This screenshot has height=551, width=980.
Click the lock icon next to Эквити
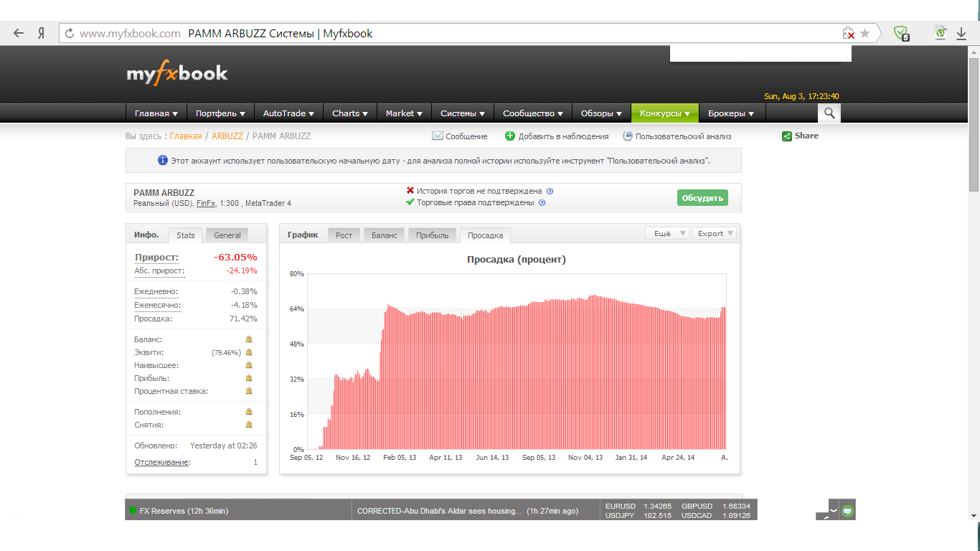[249, 352]
